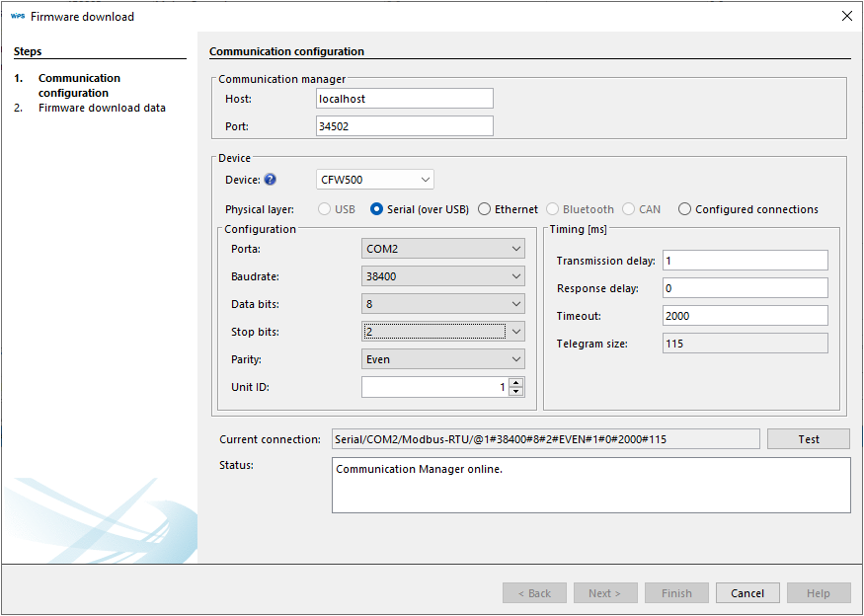
Task: Click the WPS application icon in titlebar
Action: coord(17,16)
